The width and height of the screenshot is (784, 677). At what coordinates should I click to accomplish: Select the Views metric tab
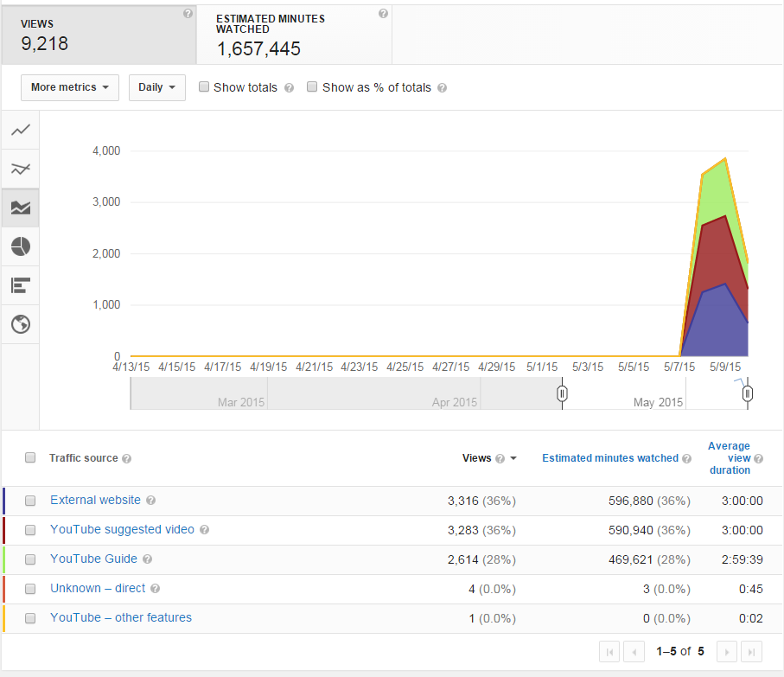(x=99, y=35)
